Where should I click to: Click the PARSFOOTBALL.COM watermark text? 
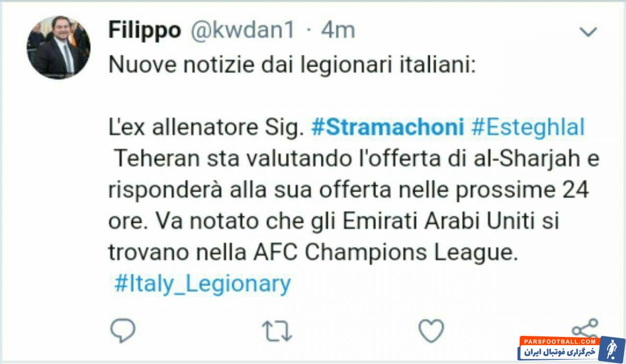point(559,341)
